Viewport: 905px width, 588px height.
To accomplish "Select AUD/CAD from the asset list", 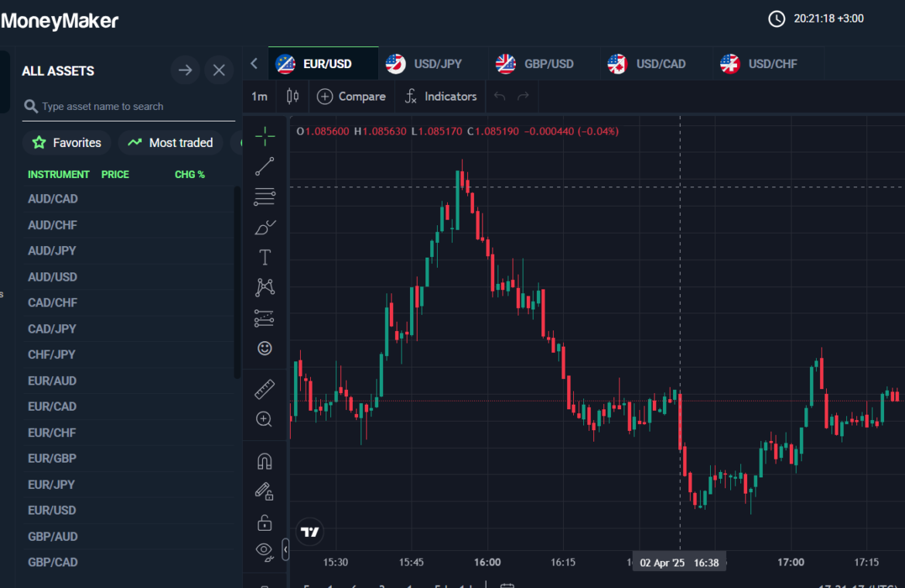I will pos(128,199).
